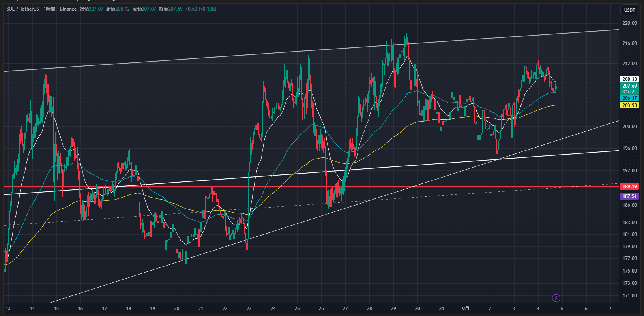Click date 23 on the time axis
The image size is (644, 316).
coord(249,309)
